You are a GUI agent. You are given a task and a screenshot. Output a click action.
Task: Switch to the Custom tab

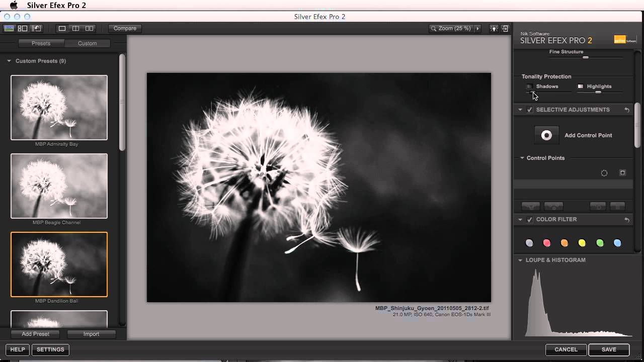(87, 43)
